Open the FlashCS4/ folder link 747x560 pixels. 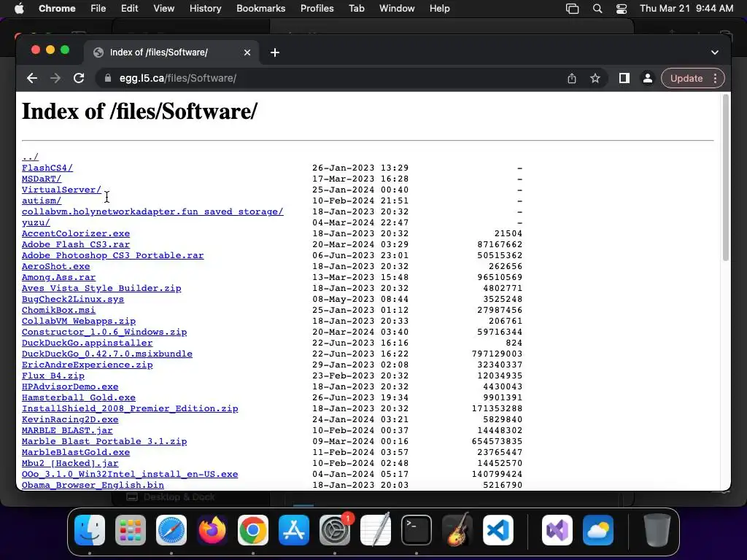pos(47,168)
